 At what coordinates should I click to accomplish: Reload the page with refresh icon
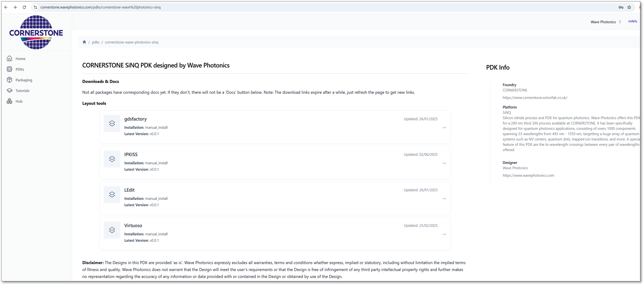(24, 7)
